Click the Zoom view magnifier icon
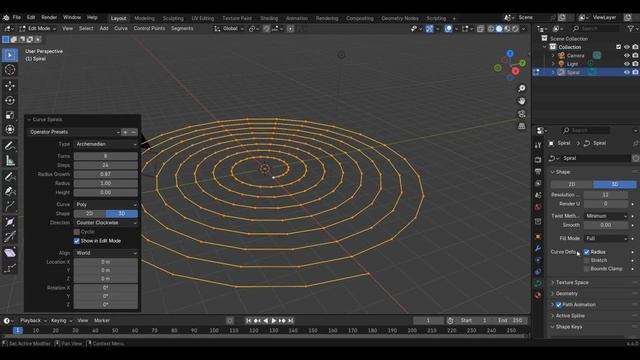The image size is (640, 360). (x=522, y=89)
